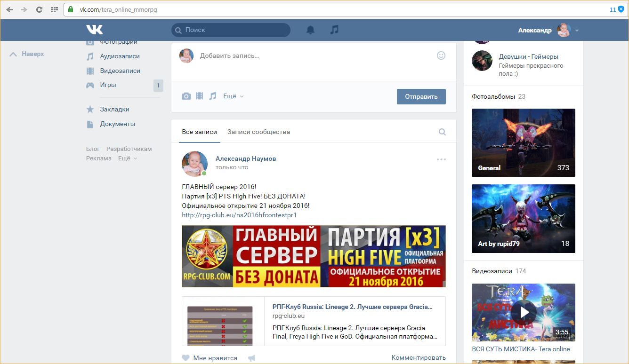Open emoji picker smiley icon

(441, 55)
